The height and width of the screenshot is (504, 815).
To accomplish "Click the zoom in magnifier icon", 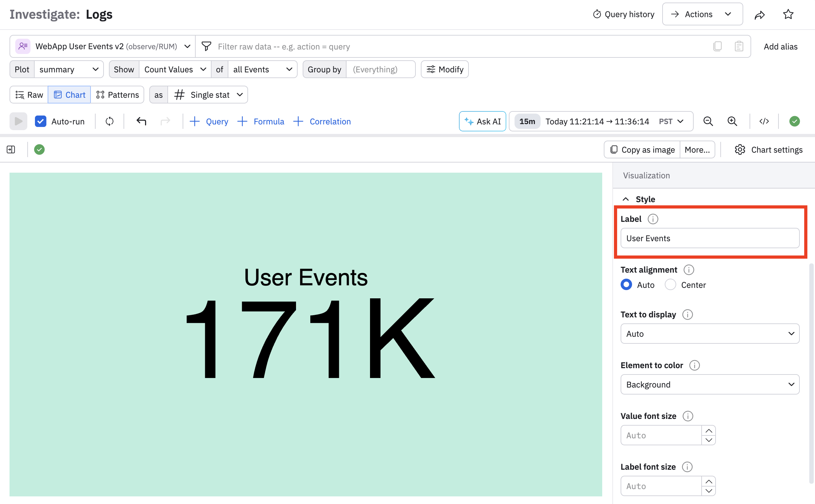I will [x=732, y=121].
